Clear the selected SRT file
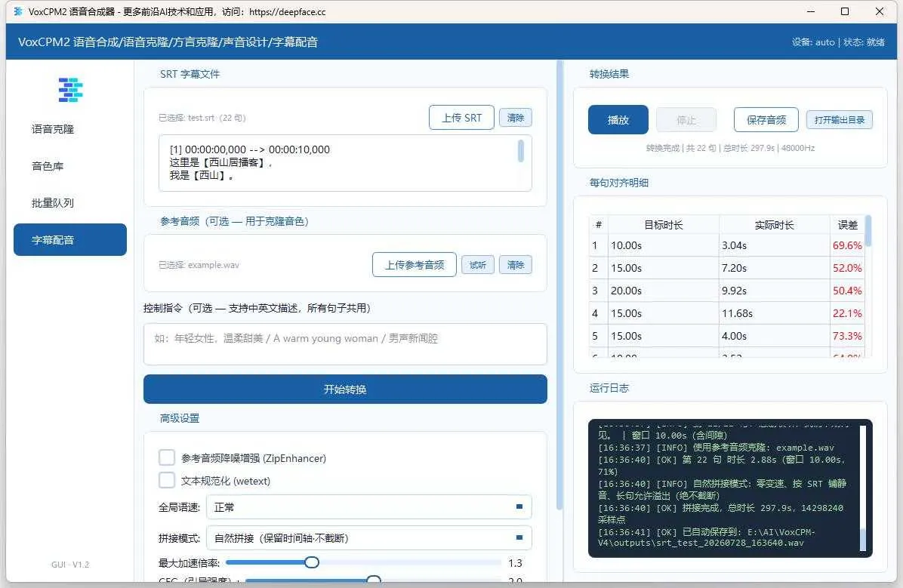The height and width of the screenshot is (588, 903). pos(516,118)
